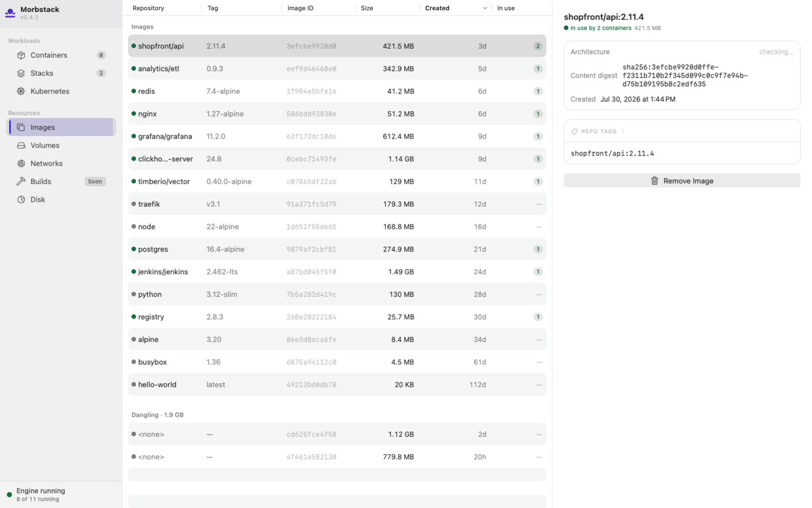812x508 pixels.
Task: Select the python 3.12-slim image row
Action: coord(337,294)
